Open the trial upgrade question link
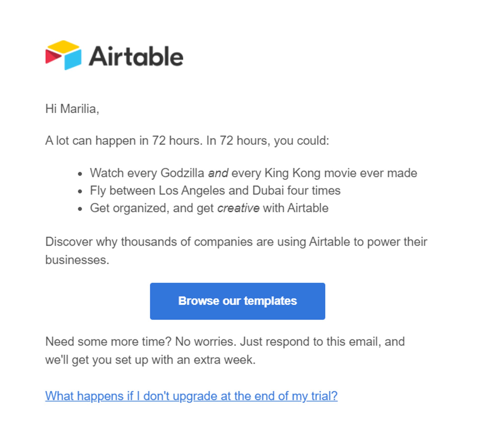The height and width of the screenshot is (448, 477). pyautogui.click(x=191, y=396)
